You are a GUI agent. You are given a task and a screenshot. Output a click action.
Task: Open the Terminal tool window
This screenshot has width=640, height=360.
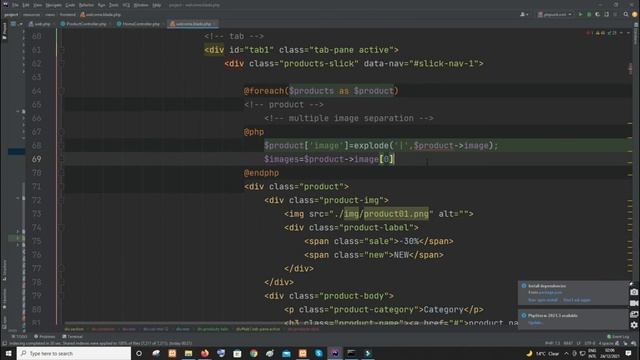(73, 337)
